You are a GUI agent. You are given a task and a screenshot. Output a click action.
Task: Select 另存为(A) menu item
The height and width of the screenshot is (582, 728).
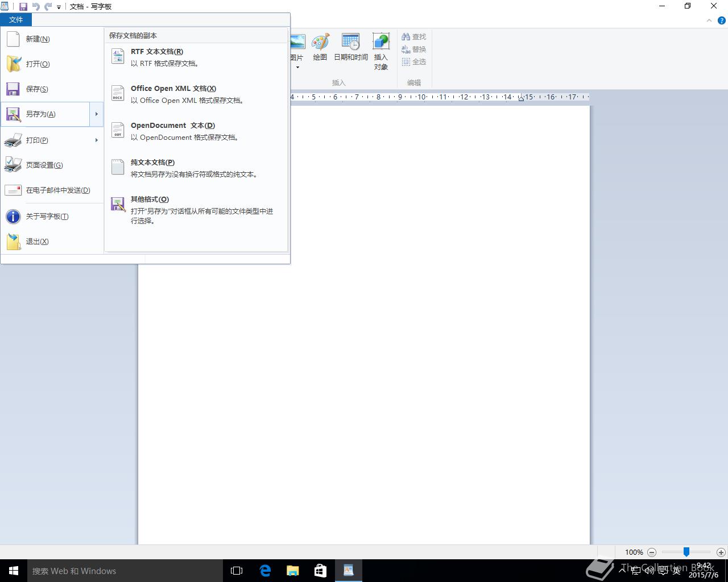click(x=45, y=114)
